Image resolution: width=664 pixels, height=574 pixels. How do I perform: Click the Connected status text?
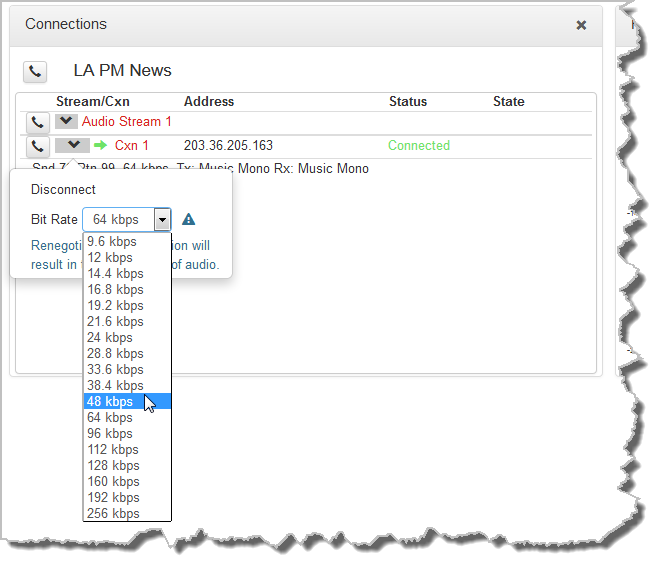[x=419, y=145]
